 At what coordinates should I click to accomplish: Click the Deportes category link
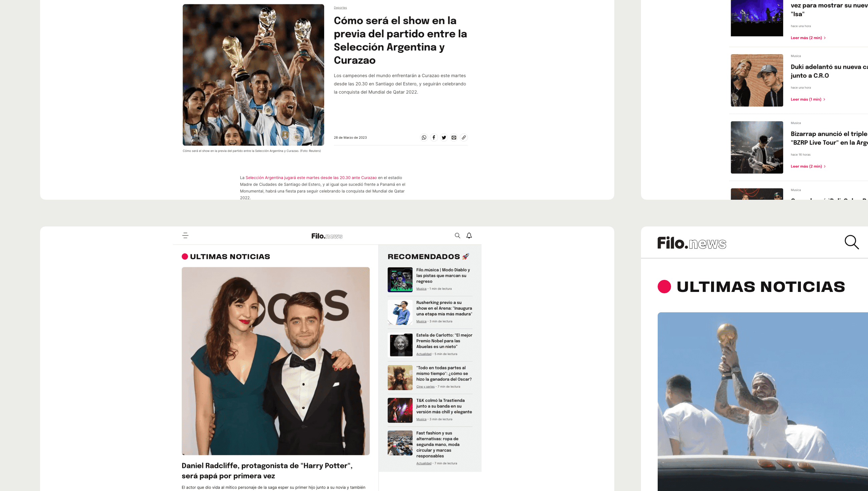340,7
